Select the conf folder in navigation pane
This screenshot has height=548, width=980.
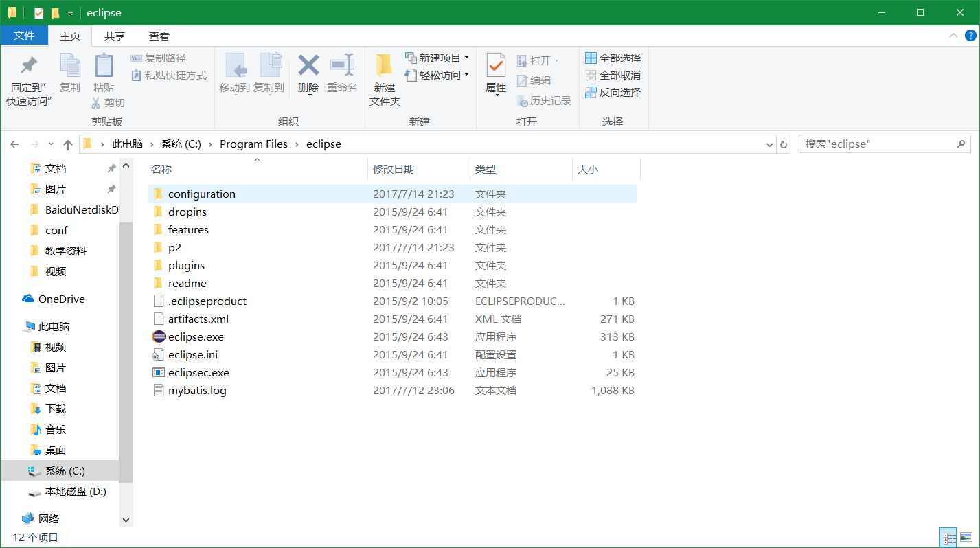(x=56, y=230)
